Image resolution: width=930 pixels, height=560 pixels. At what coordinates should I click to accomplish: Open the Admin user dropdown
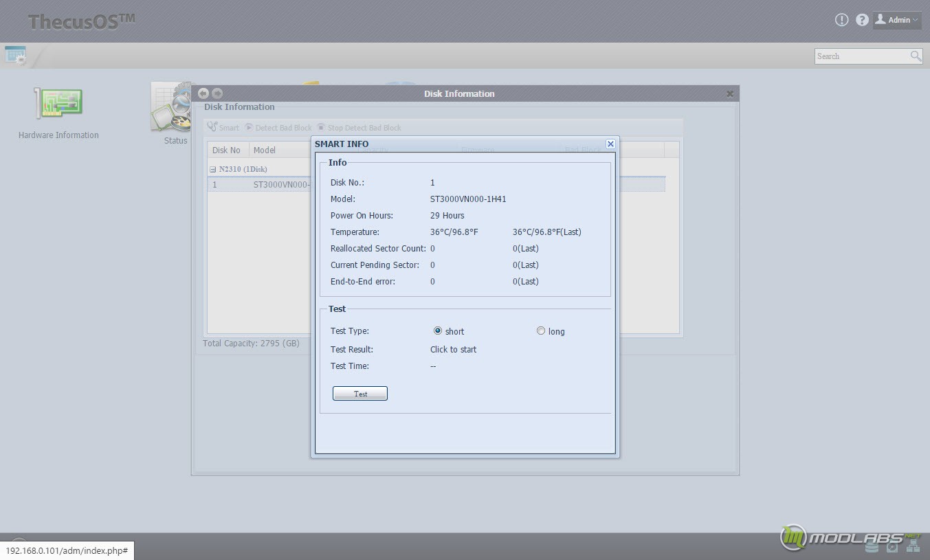tap(897, 20)
